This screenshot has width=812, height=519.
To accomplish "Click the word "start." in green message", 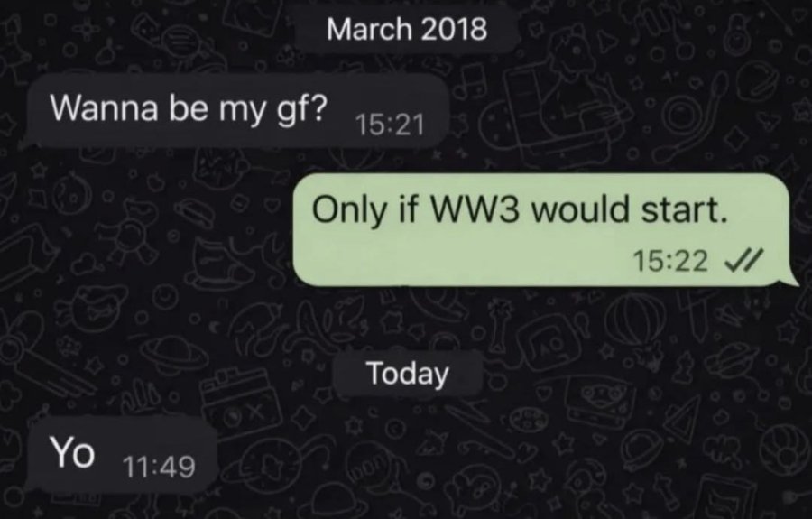I will pyautogui.click(x=685, y=209).
